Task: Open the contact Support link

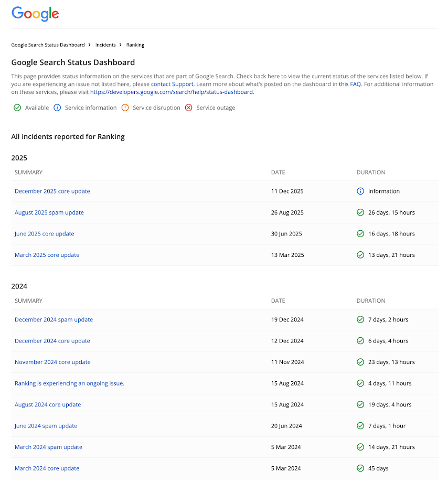Action: pos(172,84)
